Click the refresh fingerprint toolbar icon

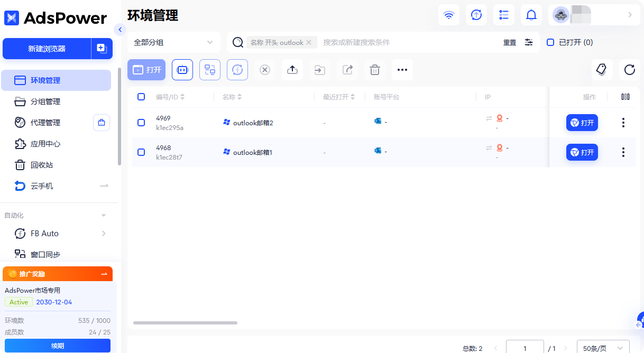237,70
